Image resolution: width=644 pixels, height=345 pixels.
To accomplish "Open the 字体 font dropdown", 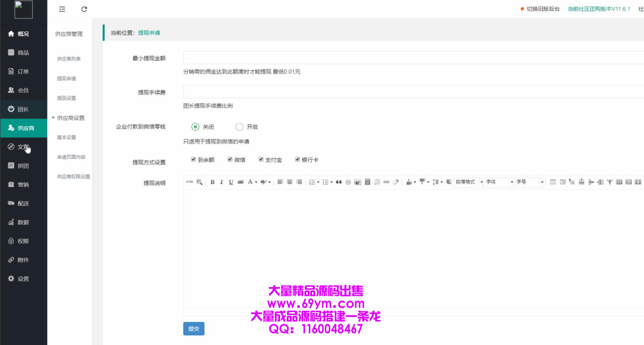I will [499, 182].
